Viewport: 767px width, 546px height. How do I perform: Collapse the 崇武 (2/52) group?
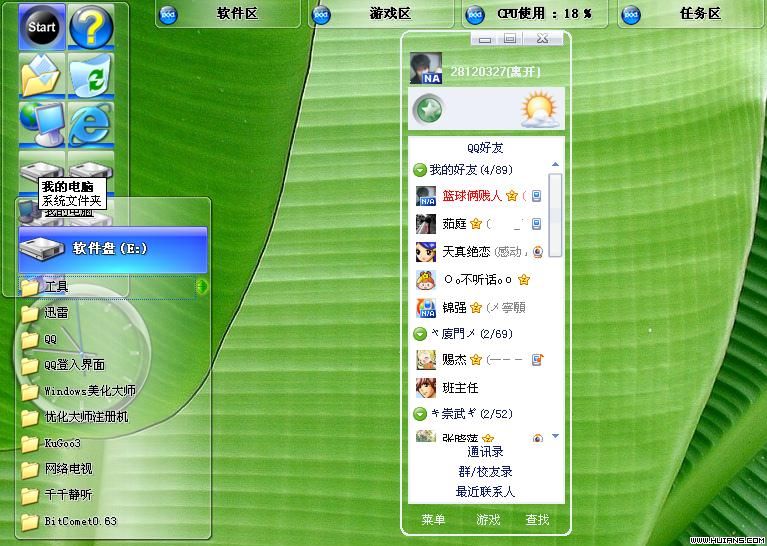[420, 414]
